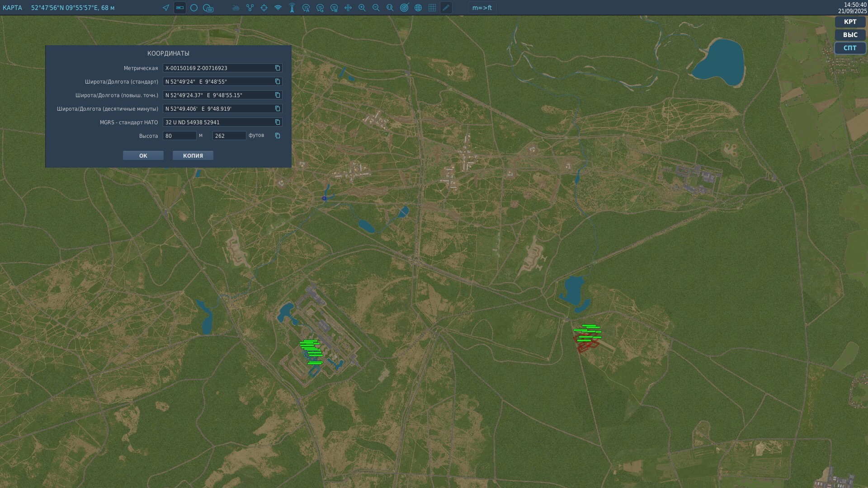Click the КАРТА title label
Screen dimensions: 868x488
tap(12, 8)
